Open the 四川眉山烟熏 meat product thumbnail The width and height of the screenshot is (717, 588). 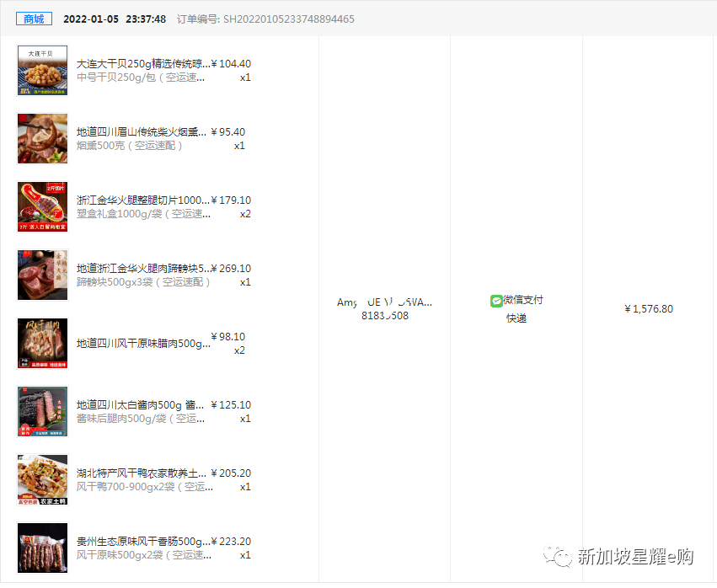point(43,138)
